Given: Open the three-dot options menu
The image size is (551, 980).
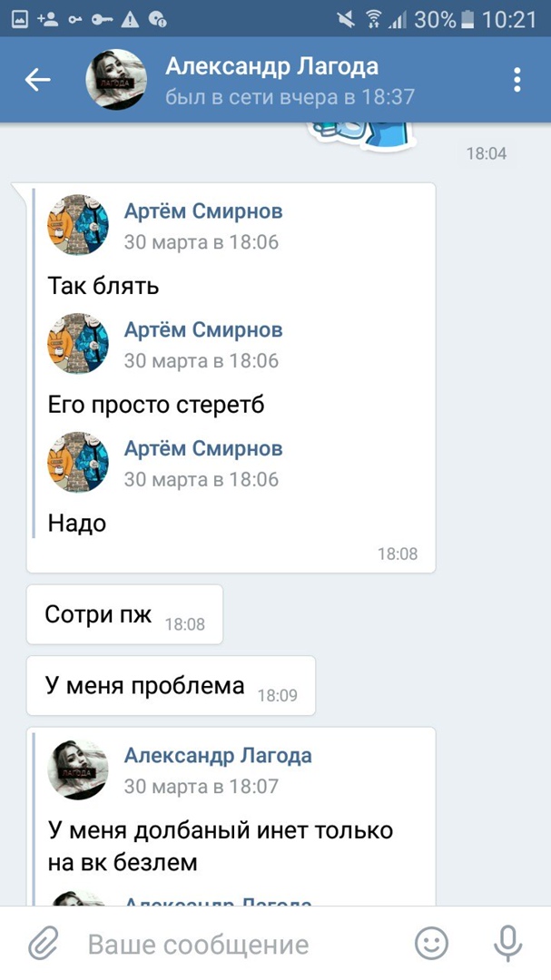Looking at the screenshot, I should click(517, 80).
